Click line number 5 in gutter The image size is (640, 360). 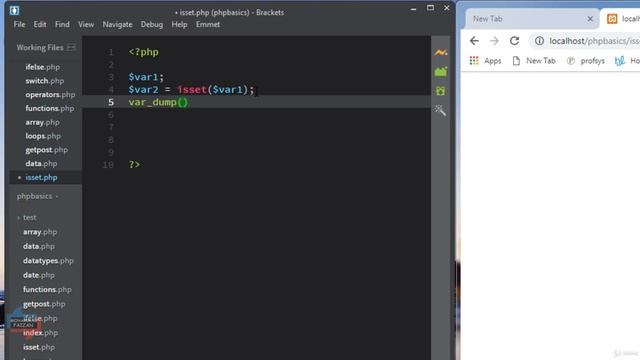pos(111,102)
